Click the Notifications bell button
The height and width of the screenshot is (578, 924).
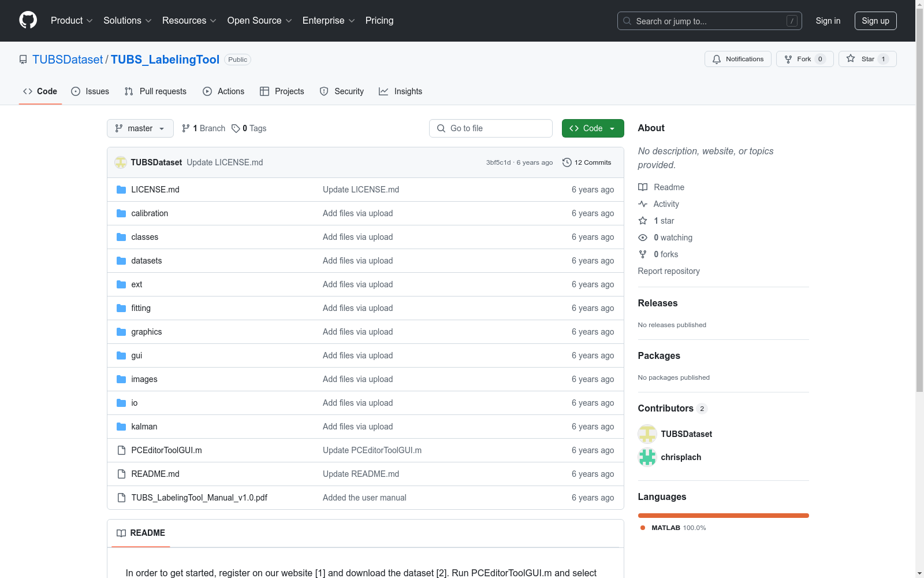[737, 59]
